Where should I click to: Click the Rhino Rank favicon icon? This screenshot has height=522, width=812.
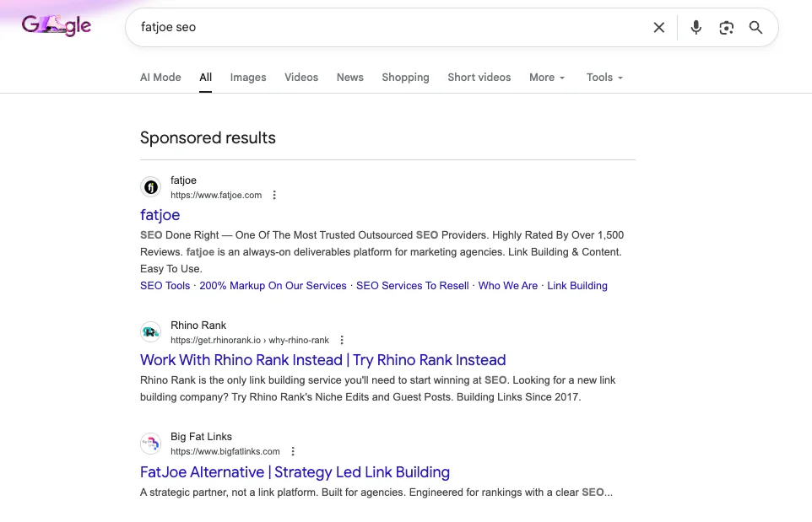click(x=151, y=331)
